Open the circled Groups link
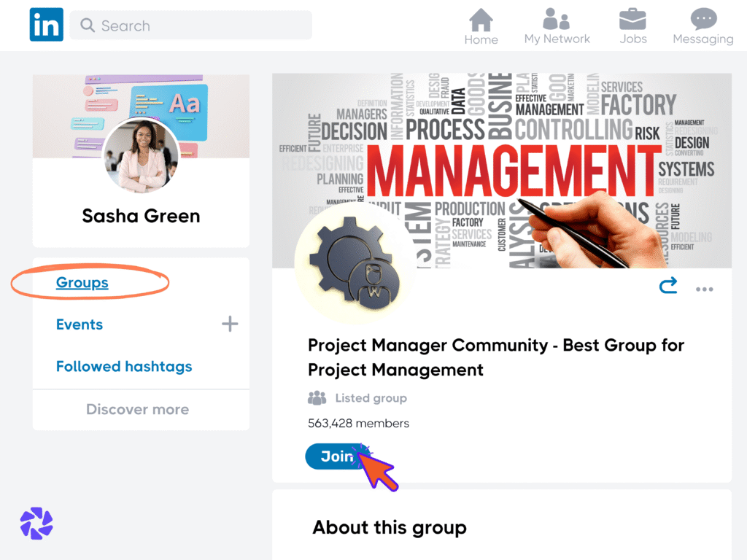This screenshot has height=560, width=747. tap(82, 282)
